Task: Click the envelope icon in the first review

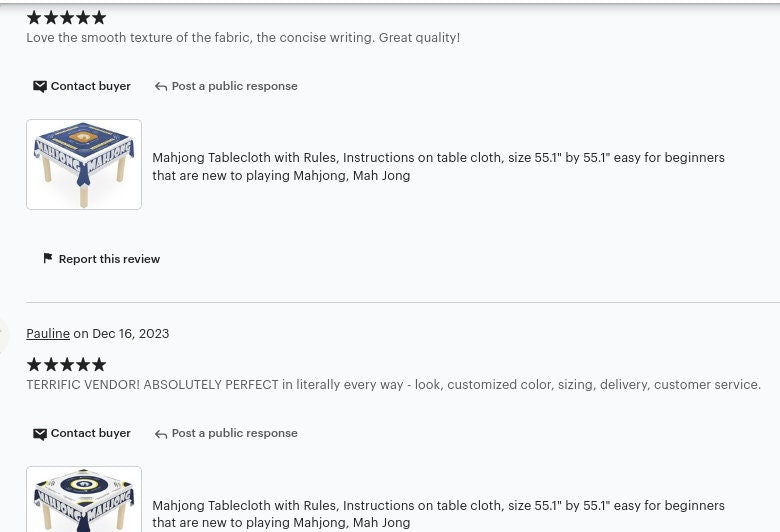Action: coord(40,87)
